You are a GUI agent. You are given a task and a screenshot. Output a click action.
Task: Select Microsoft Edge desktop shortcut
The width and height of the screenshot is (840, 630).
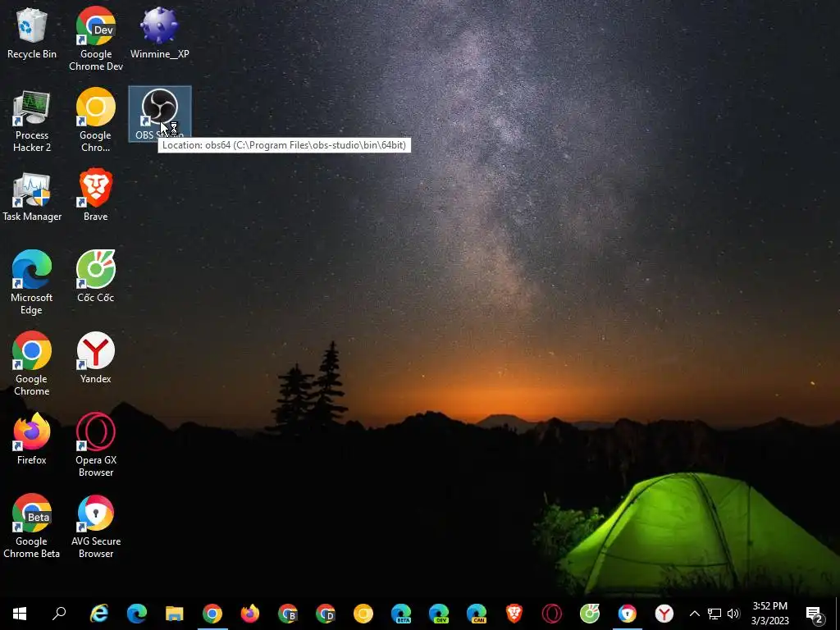tap(32, 282)
